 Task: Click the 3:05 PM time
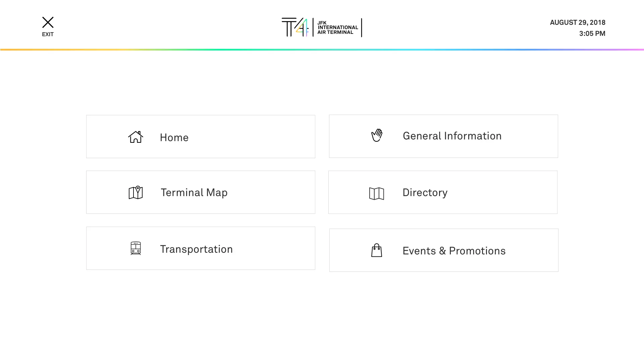tap(592, 34)
